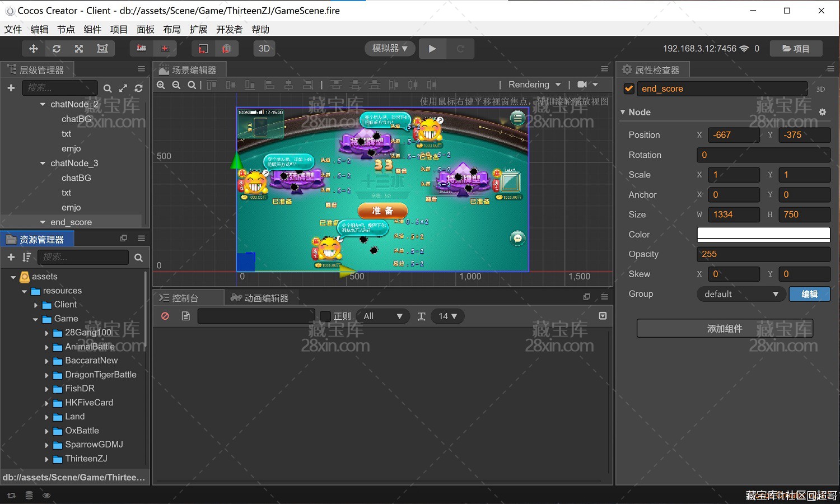Open the 项目 folder button
Image resolution: width=840 pixels, height=504 pixels.
coord(796,49)
